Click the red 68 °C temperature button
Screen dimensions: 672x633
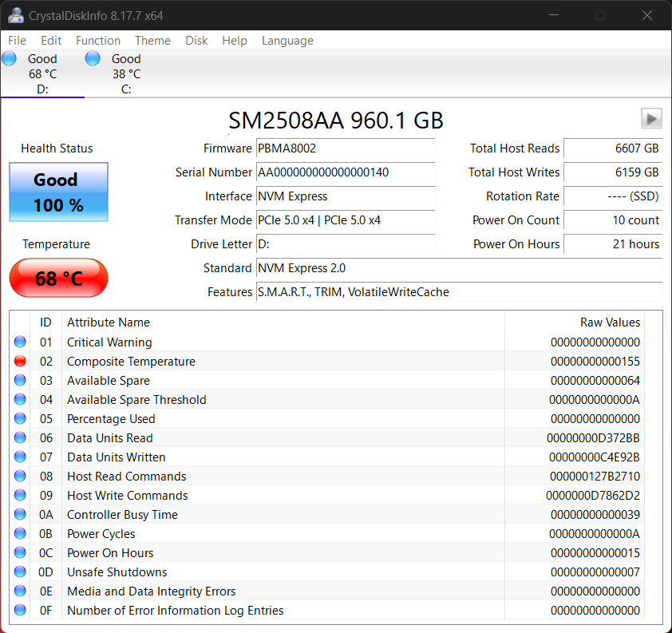pos(58,279)
